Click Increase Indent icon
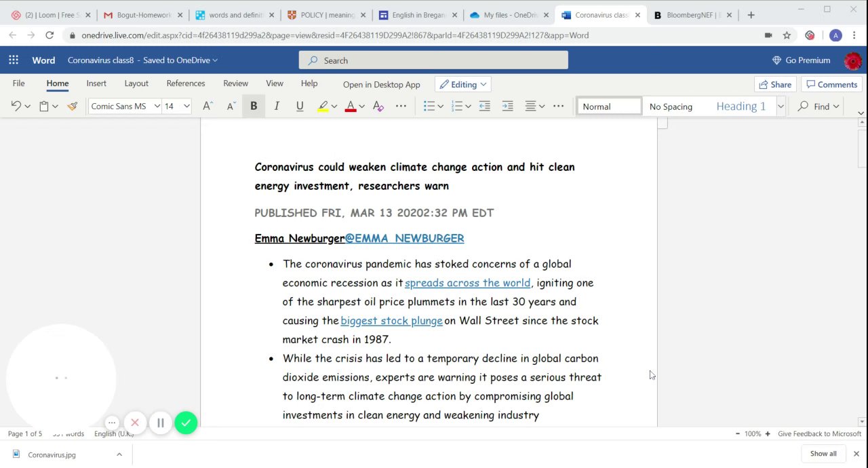 coord(507,106)
